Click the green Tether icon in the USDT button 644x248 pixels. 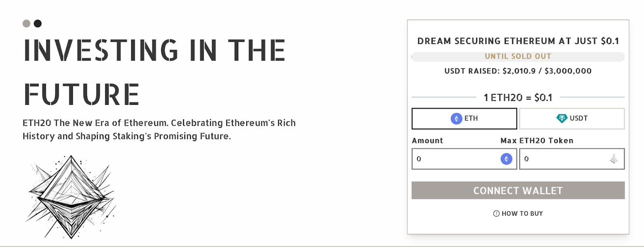click(561, 119)
